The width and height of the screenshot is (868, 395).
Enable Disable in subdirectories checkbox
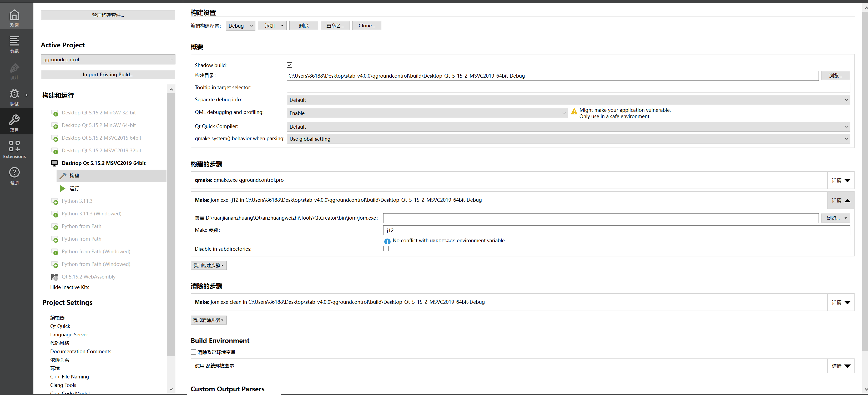(x=386, y=249)
